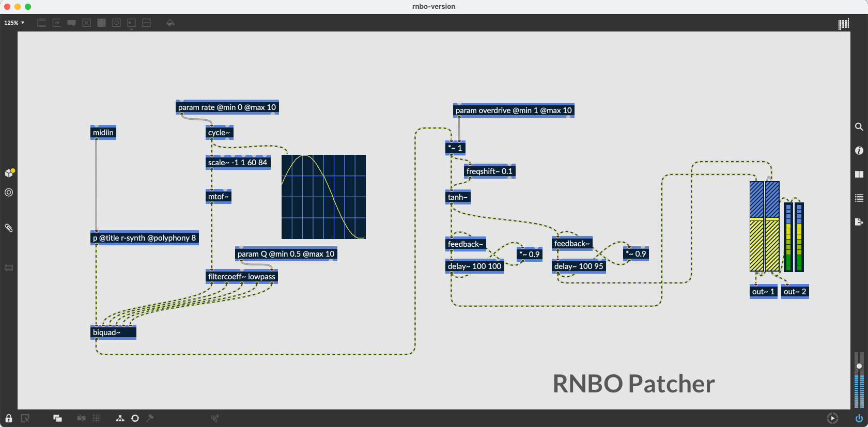Select the biquad~ object
The height and width of the screenshot is (427, 868).
(113, 333)
